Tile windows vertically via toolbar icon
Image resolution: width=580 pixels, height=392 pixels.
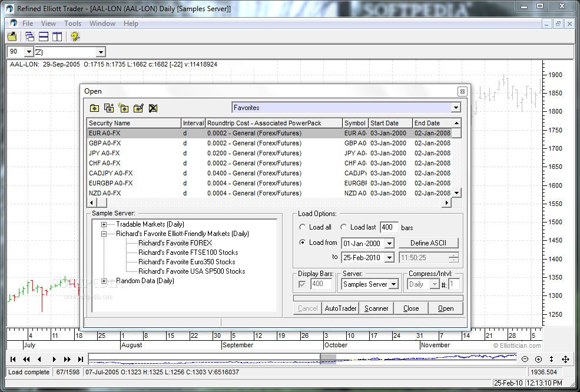(57, 36)
